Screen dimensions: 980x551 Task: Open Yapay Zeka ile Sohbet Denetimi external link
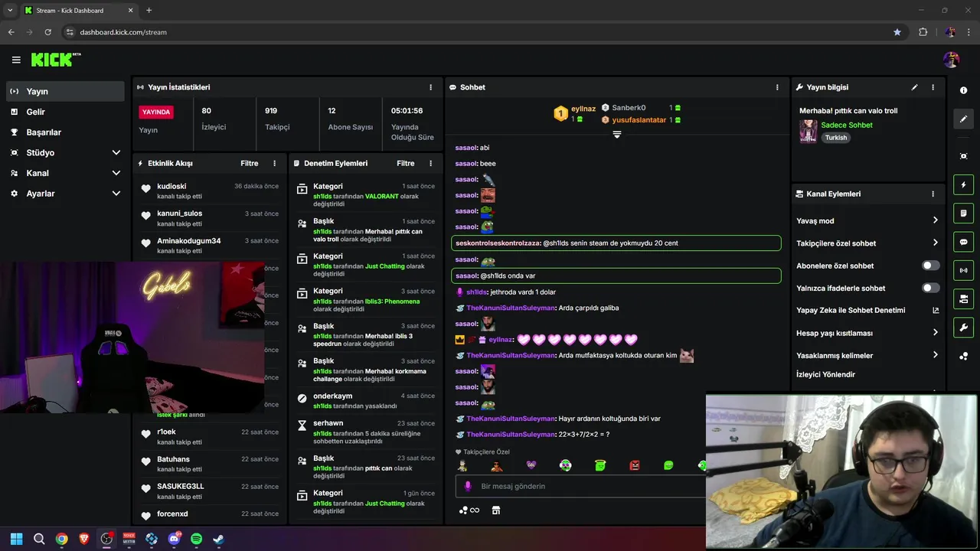[x=936, y=310]
